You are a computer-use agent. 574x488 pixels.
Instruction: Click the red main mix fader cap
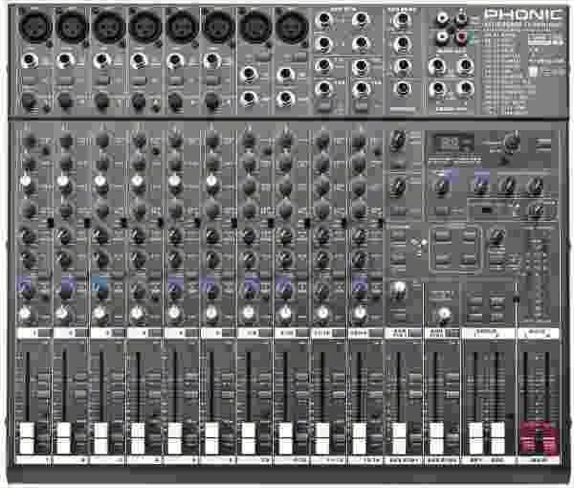539,437
